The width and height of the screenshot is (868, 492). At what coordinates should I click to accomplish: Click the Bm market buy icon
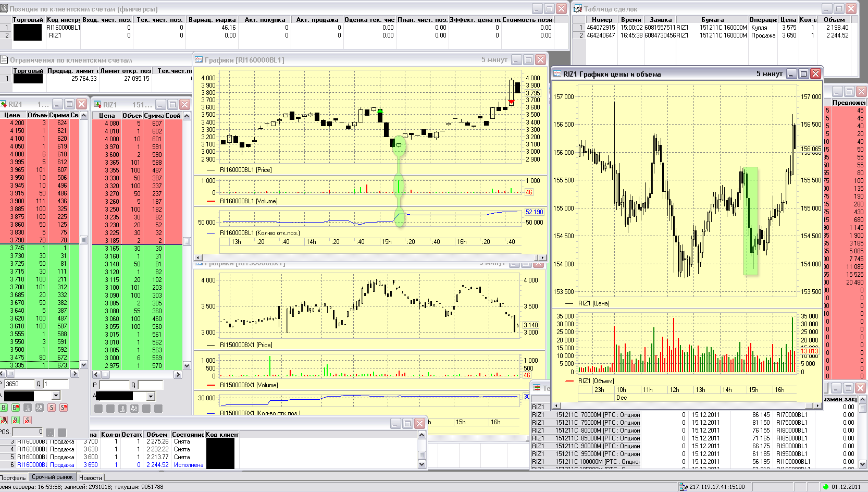point(16,408)
